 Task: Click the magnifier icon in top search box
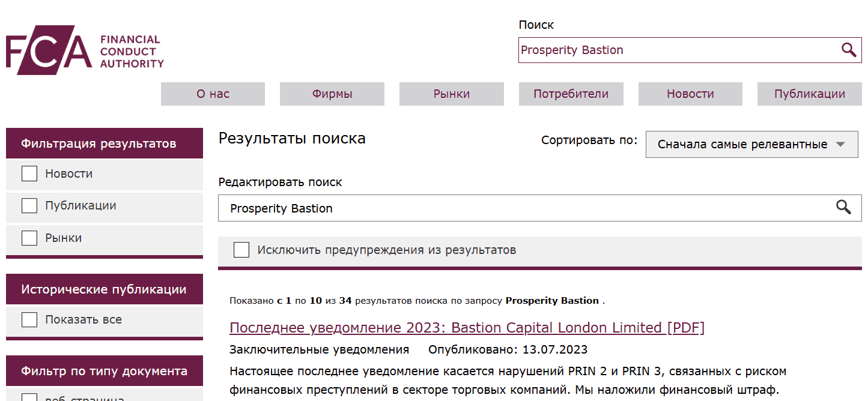[848, 50]
